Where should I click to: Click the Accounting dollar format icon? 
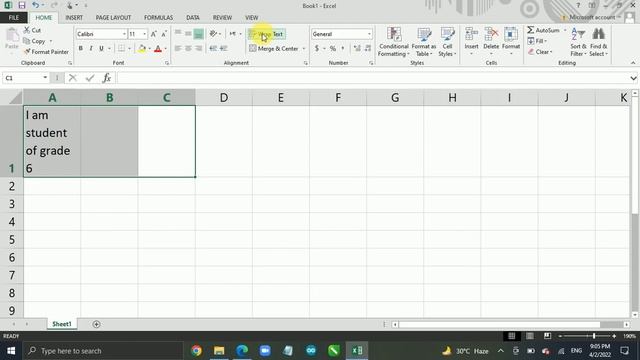click(317, 48)
